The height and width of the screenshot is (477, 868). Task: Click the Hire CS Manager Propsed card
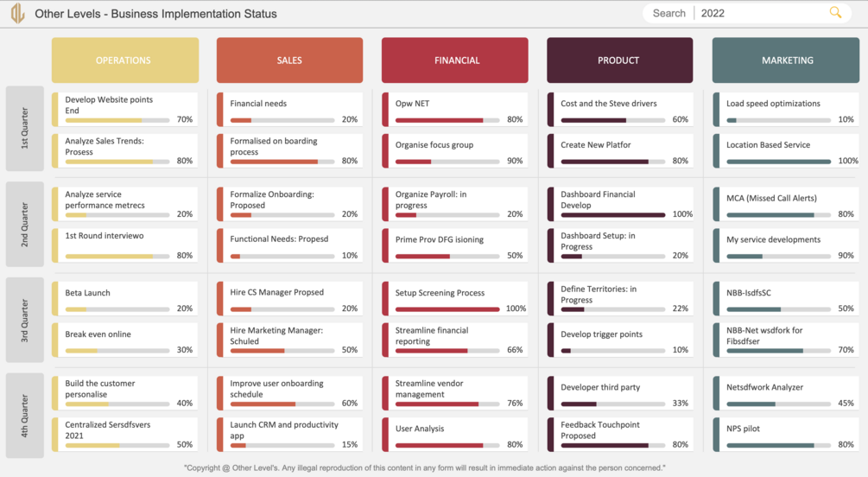[289, 299]
